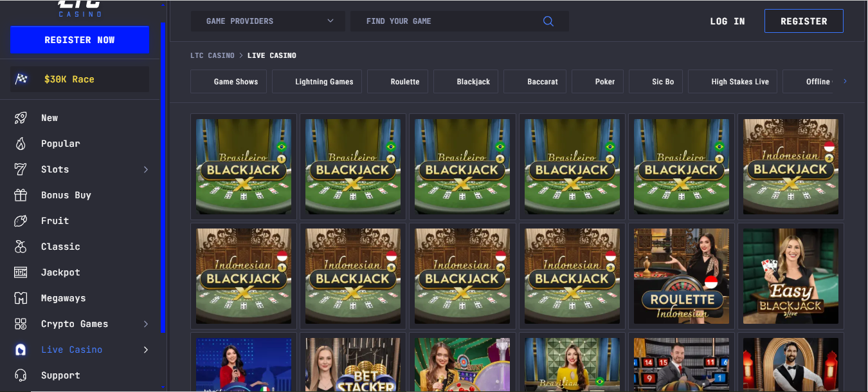This screenshot has height=392, width=868.
Task: Click the LTC Casino logo
Action: (x=80, y=8)
